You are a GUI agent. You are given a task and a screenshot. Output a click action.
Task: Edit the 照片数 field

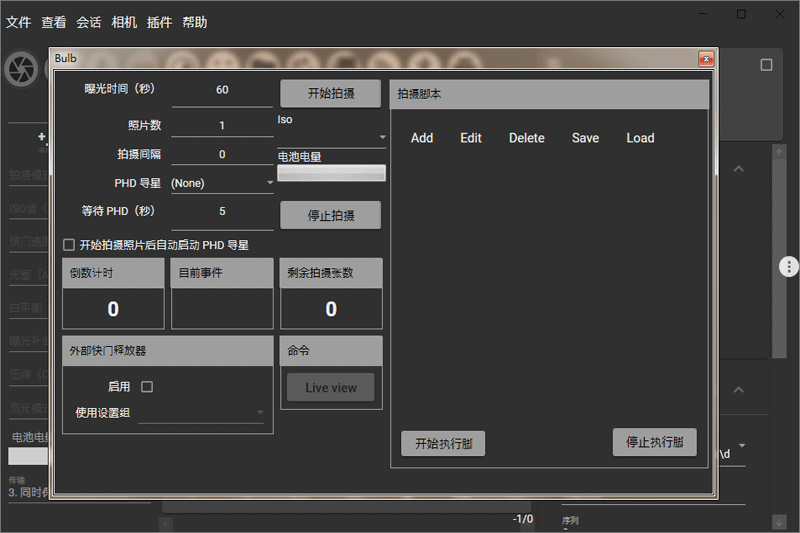(222, 125)
